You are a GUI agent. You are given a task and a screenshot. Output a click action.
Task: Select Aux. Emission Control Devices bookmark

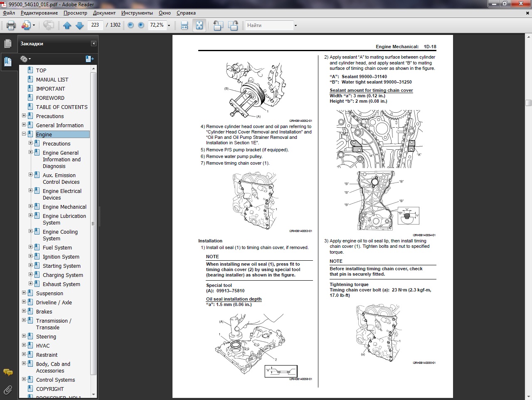tap(61, 178)
